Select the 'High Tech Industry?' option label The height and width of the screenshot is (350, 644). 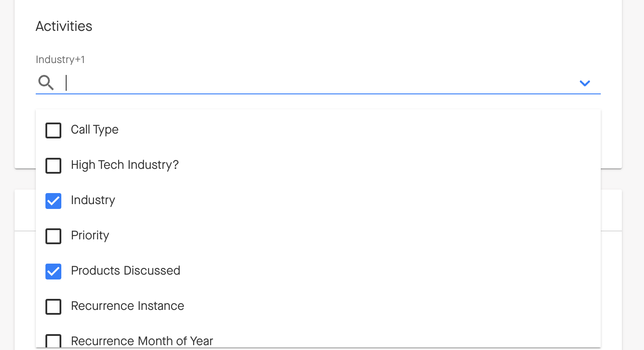click(x=124, y=165)
